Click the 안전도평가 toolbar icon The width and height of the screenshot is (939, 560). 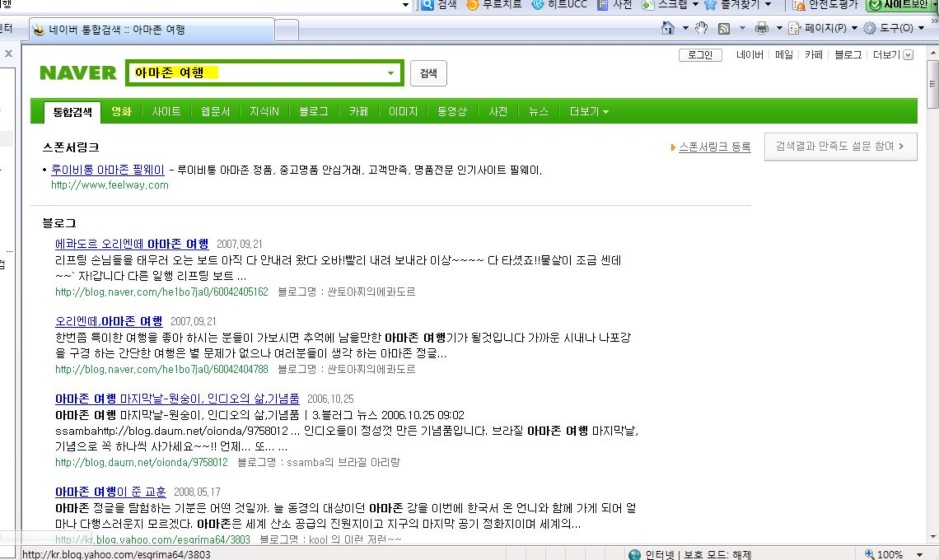pyautogui.click(x=799, y=5)
